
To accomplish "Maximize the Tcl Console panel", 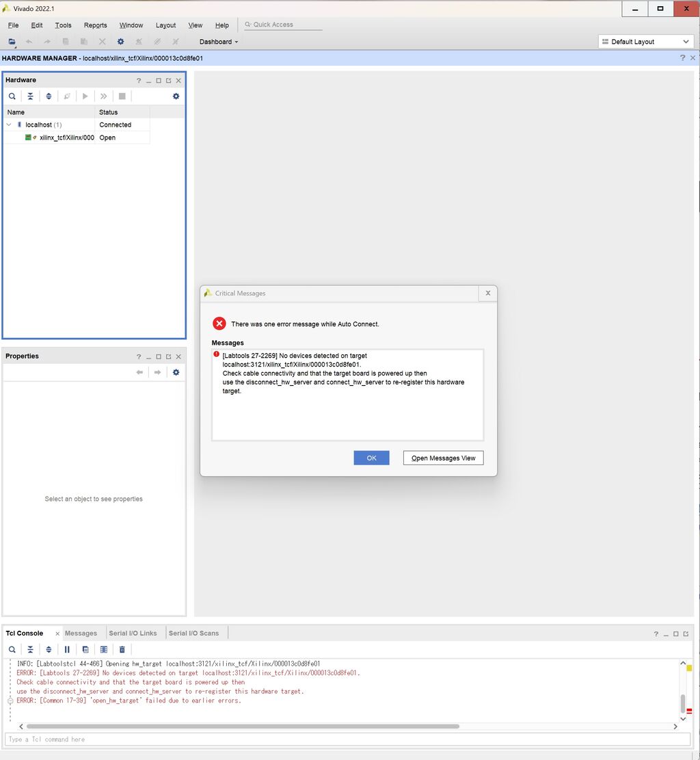I will (676, 634).
